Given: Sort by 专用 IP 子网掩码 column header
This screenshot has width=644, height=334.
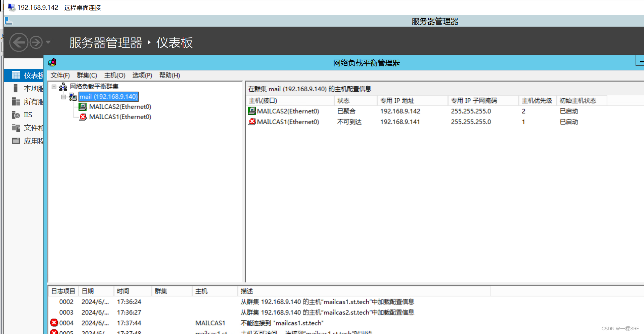Looking at the screenshot, I should (x=483, y=100).
